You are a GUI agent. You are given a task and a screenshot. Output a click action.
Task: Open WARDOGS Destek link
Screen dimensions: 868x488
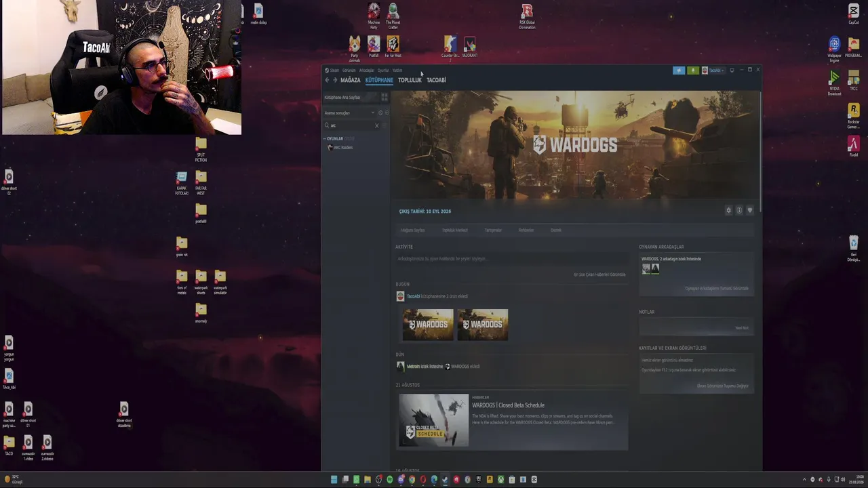click(556, 230)
